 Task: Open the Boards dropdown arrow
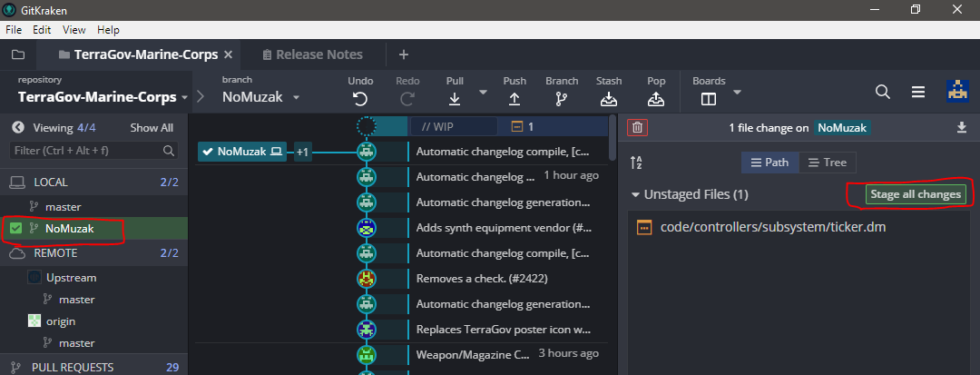click(737, 92)
